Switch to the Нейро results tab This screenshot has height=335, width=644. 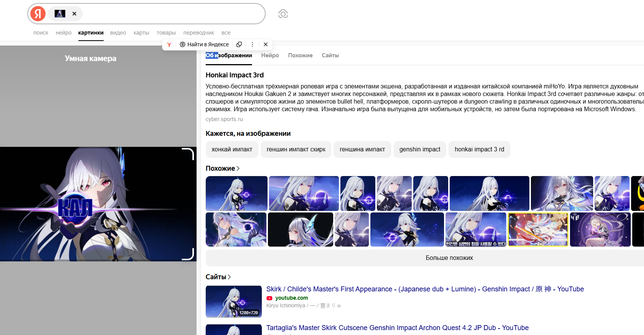click(x=270, y=55)
